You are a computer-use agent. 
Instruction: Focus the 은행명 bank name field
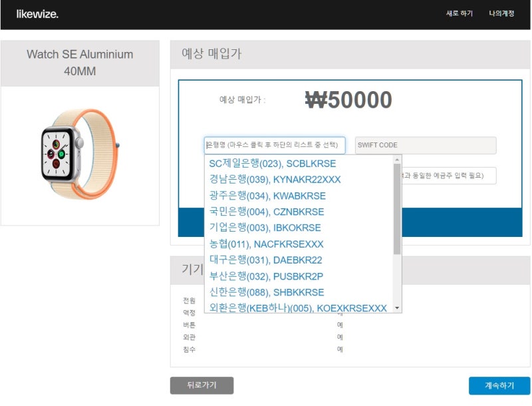[x=275, y=145]
